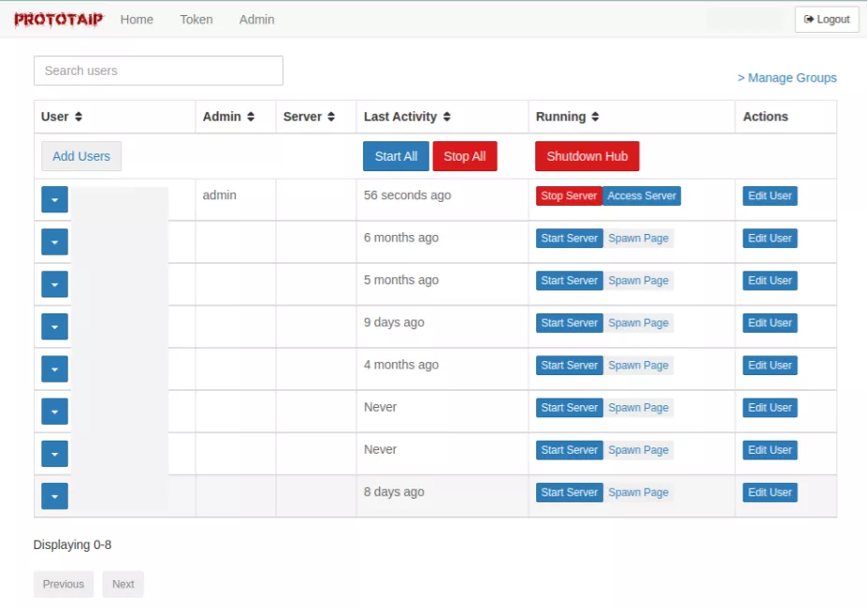The width and height of the screenshot is (868, 609).
Task: Open the dropdown for the last user row
Action: click(53, 496)
